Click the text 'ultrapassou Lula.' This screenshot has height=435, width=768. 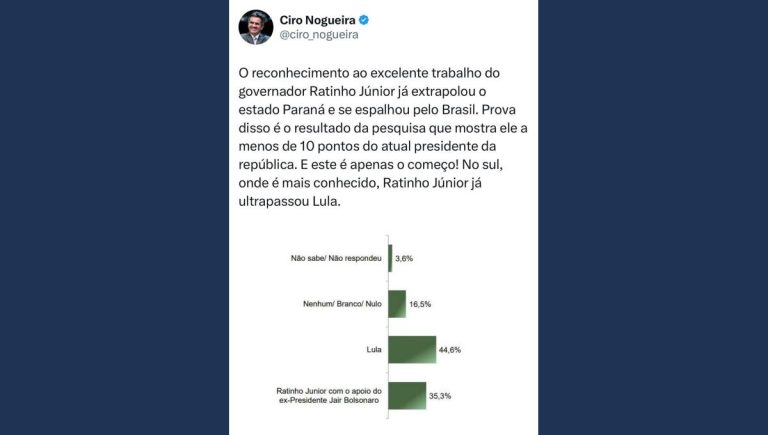(289, 201)
